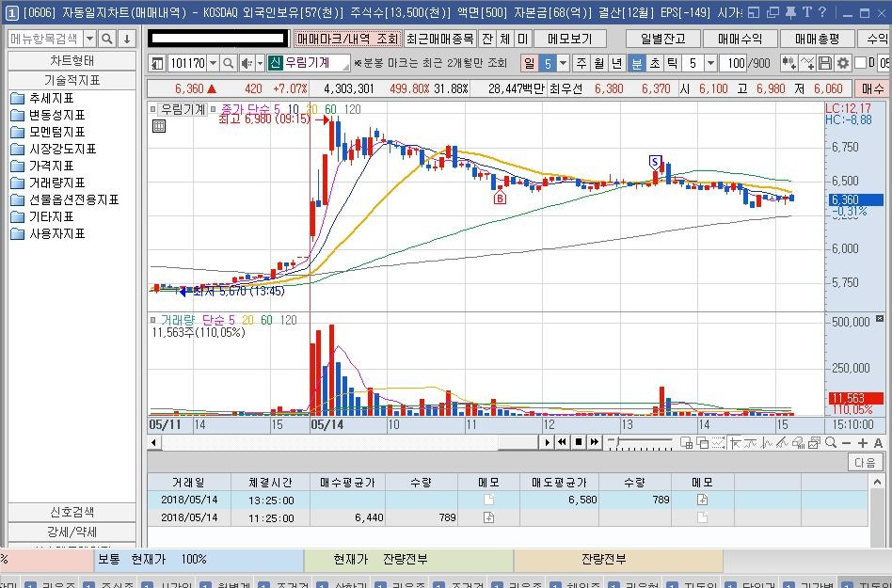
Task: Select 주 weekly period toggle
Action: 581,63
